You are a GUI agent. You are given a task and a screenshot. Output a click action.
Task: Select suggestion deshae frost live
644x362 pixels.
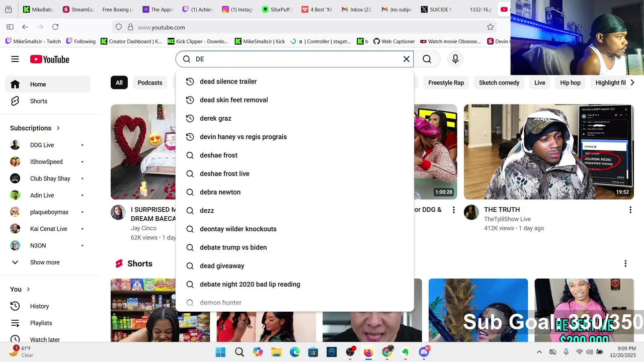pyautogui.click(x=295, y=173)
